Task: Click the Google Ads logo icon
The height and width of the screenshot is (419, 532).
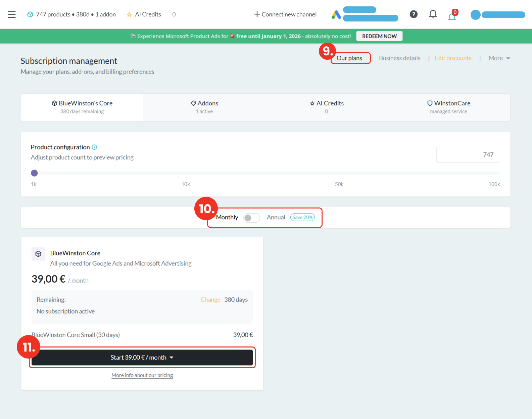Action: tap(336, 15)
